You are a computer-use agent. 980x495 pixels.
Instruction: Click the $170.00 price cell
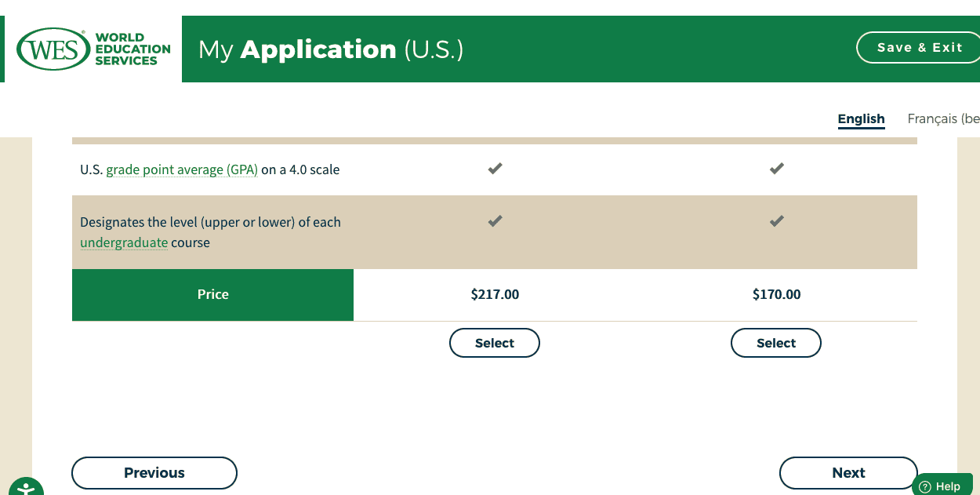tap(776, 294)
